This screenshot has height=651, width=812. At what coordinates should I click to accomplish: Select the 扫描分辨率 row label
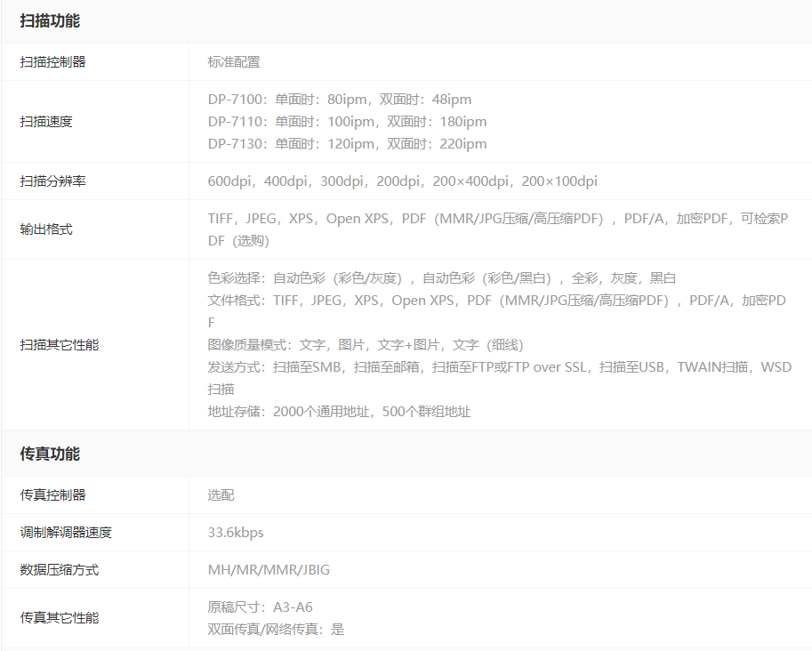[53, 181]
